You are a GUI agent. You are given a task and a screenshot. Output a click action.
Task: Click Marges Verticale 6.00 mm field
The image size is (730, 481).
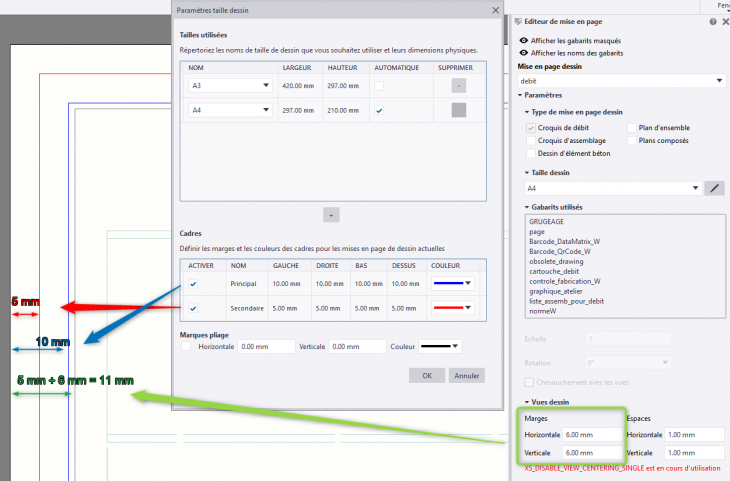592,453
